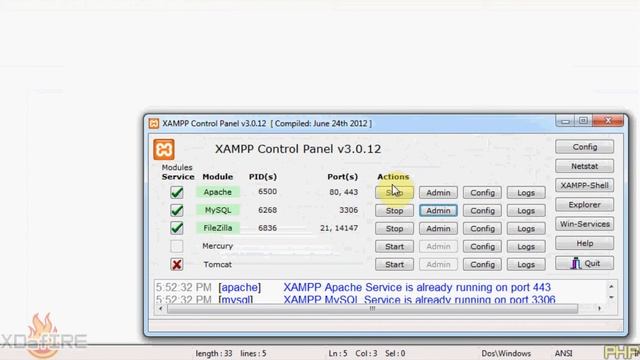640x360 pixels.
Task: Start the Mercury module
Action: (x=394, y=247)
